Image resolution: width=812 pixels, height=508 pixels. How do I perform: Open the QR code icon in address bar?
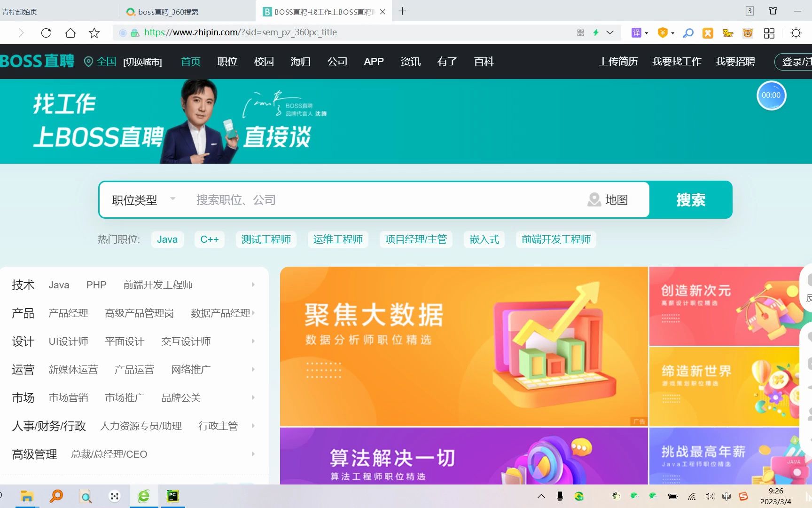tap(581, 32)
